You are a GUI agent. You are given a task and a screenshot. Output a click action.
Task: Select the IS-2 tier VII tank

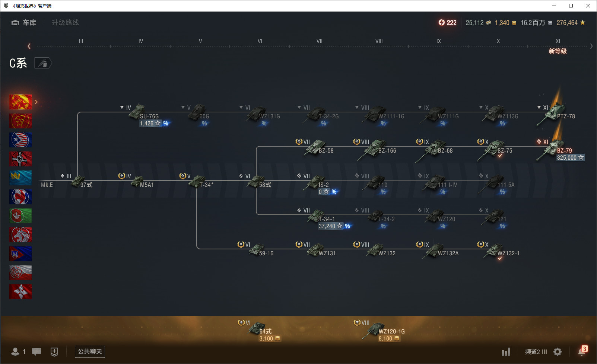click(317, 182)
